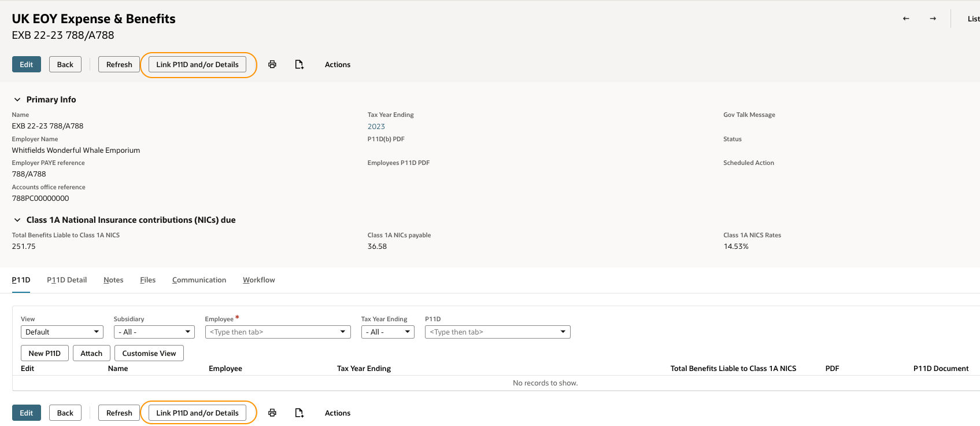Go to previous record with left arrow
The height and width of the screenshot is (426, 980).
(x=906, y=19)
